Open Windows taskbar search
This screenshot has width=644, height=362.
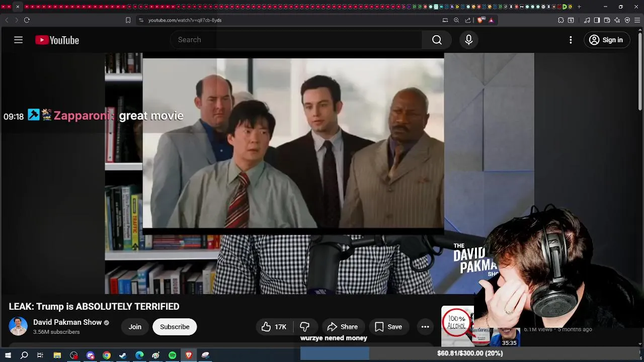(24, 355)
